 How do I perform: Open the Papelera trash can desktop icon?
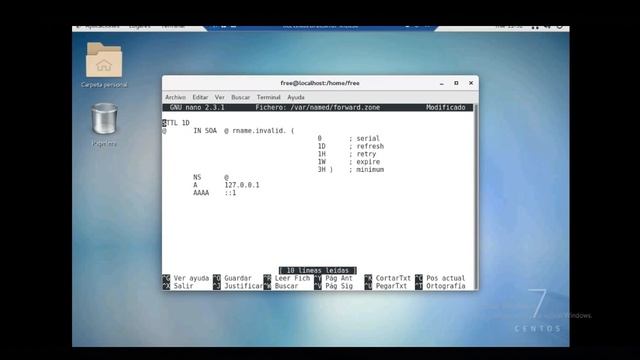(x=104, y=119)
